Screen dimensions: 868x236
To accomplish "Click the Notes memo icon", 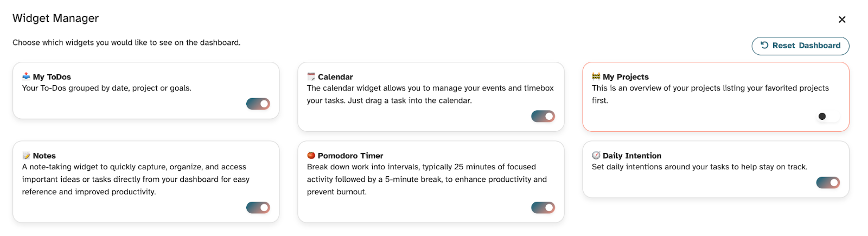I will click(26, 156).
